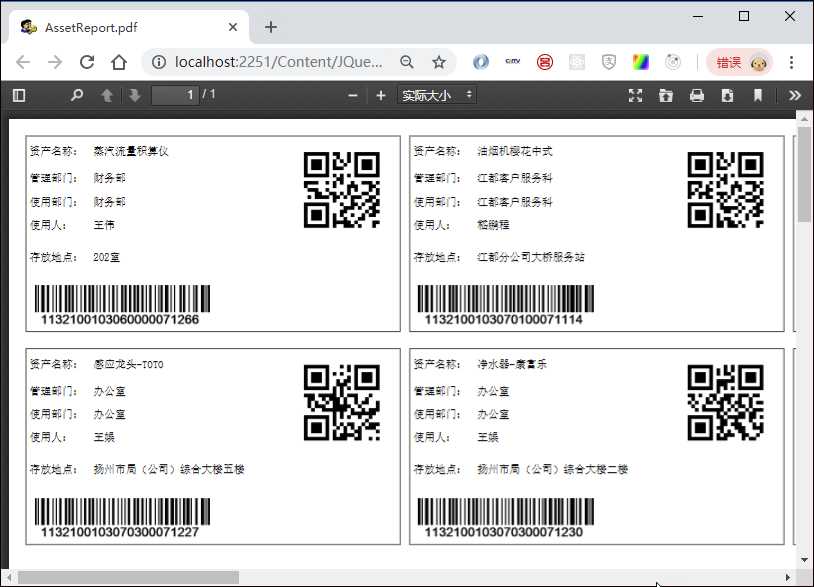The height and width of the screenshot is (587, 814).
Task: Close the AssetReport.pdf tab
Action: point(233,27)
